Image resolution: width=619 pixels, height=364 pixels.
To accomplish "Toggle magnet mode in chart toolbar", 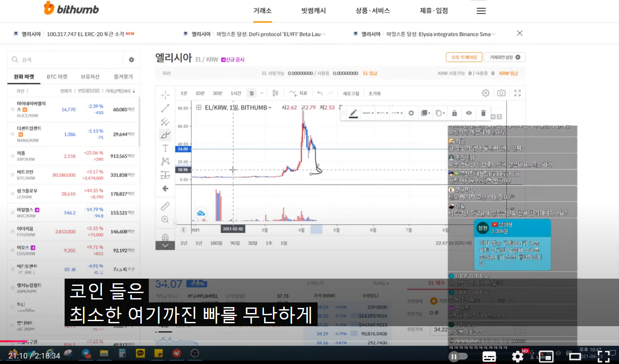I will 165,237.
